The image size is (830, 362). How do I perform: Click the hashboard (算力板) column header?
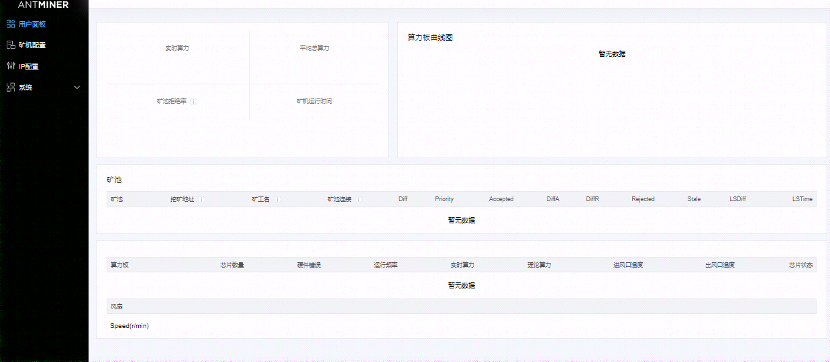click(x=119, y=265)
